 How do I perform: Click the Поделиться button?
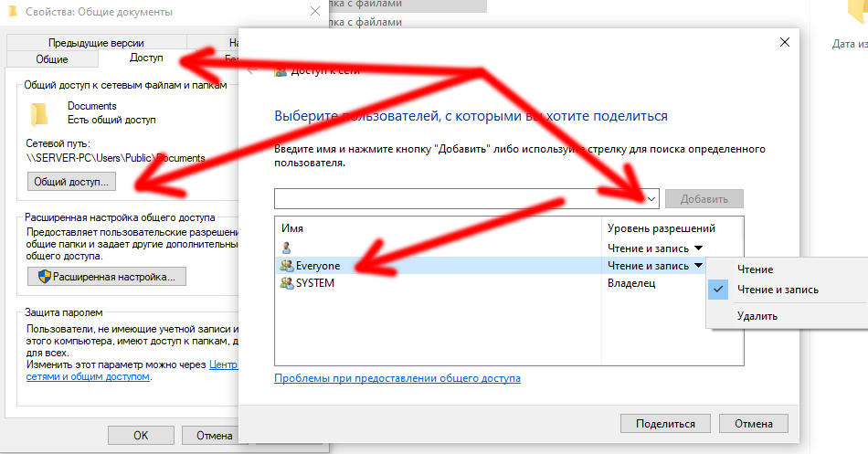tap(665, 424)
